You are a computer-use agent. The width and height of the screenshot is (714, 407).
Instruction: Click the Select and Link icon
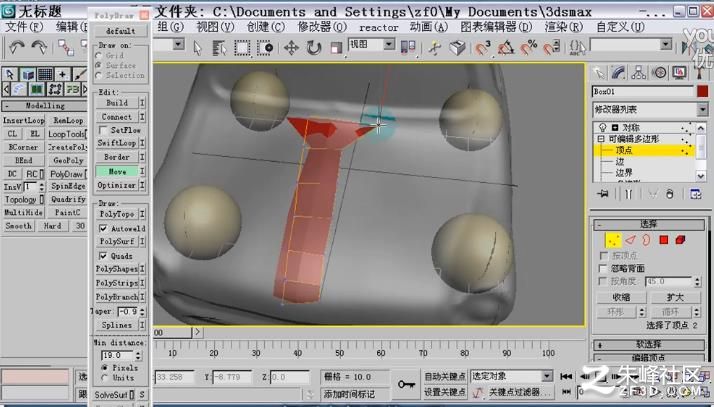click(x=65, y=47)
